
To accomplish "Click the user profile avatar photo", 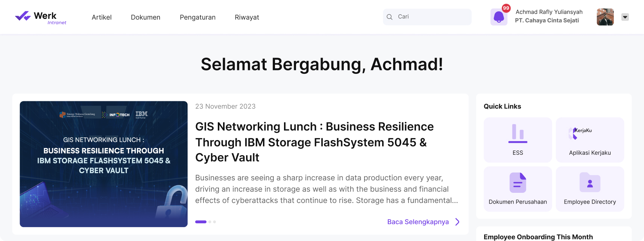I will pyautogui.click(x=605, y=17).
